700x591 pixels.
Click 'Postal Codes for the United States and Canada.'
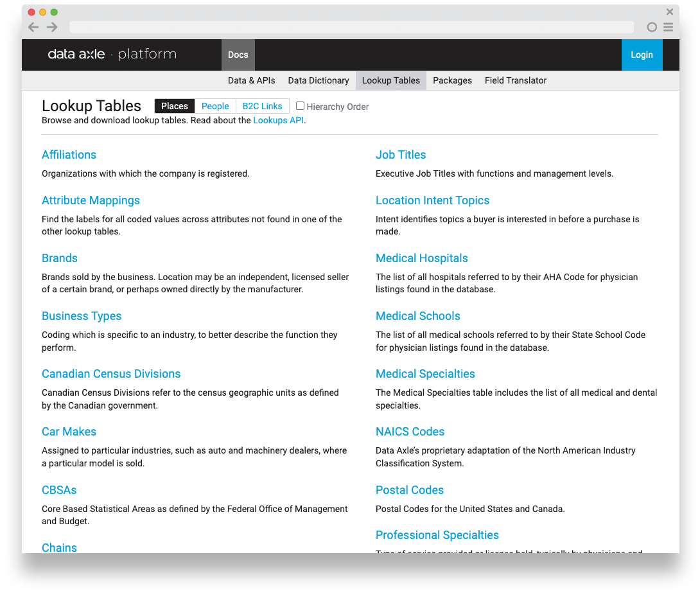[x=471, y=509]
